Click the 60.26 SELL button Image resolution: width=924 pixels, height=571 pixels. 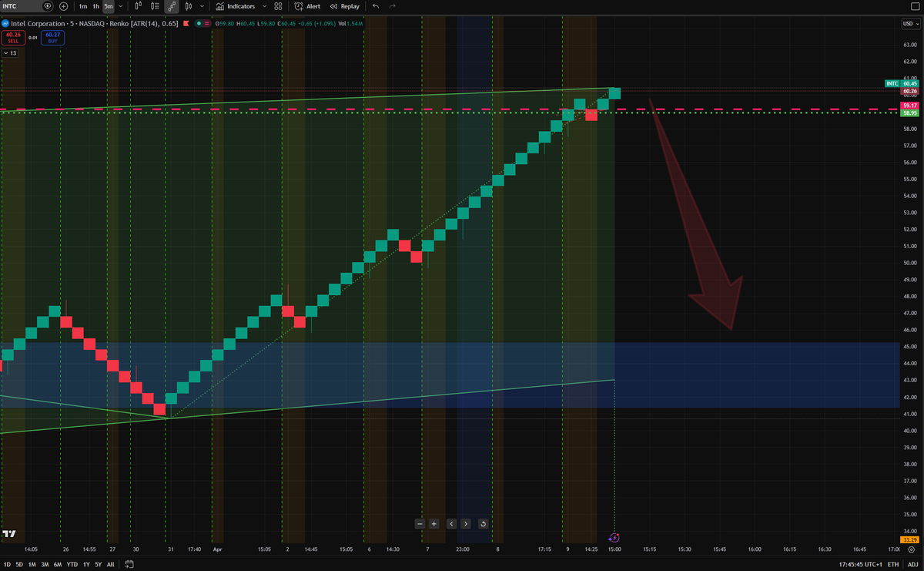click(12, 38)
